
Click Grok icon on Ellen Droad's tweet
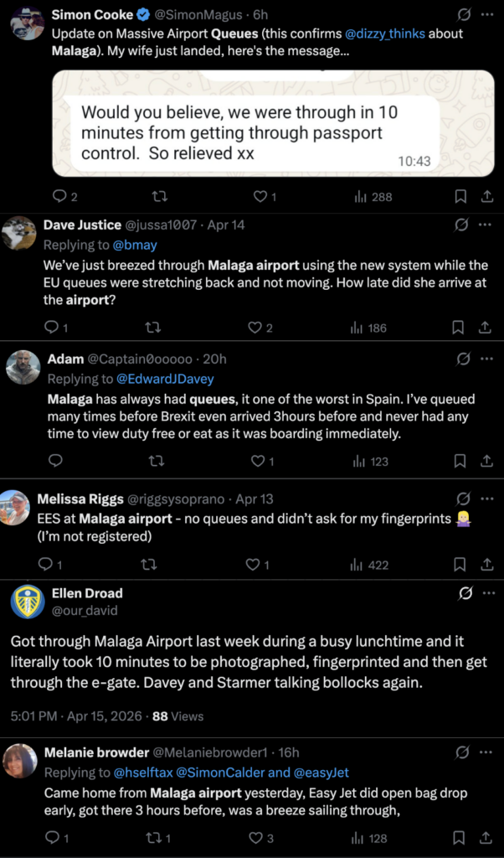[x=465, y=594]
